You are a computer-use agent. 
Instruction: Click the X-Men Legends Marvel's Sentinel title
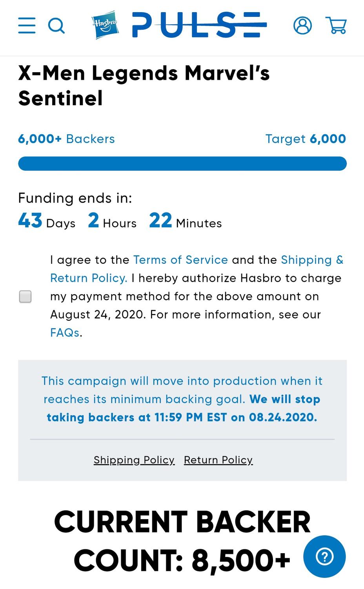(144, 85)
